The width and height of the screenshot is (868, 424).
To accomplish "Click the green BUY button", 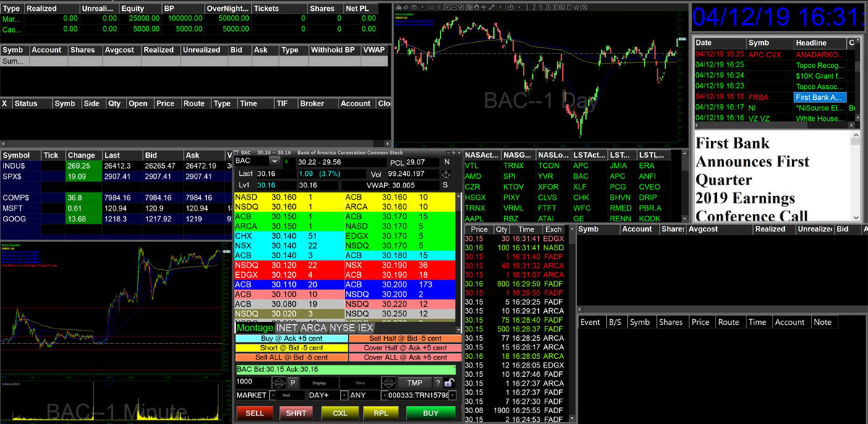I will pyautogui.click(x=430, y=412).
